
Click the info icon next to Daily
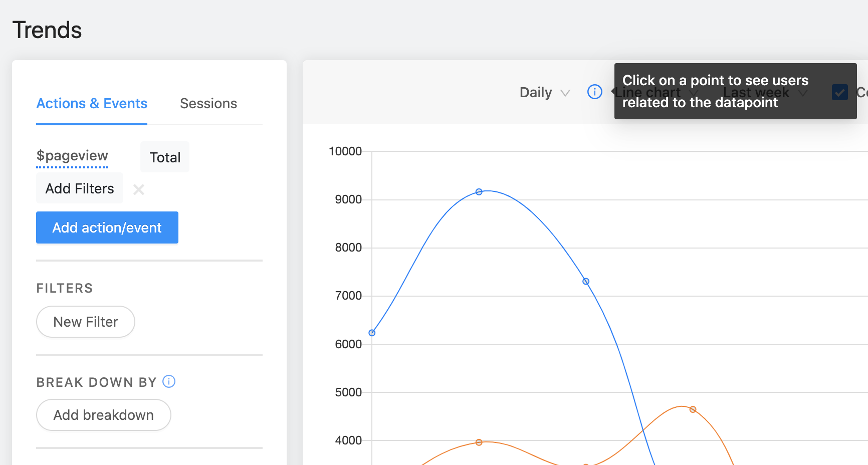594,92
